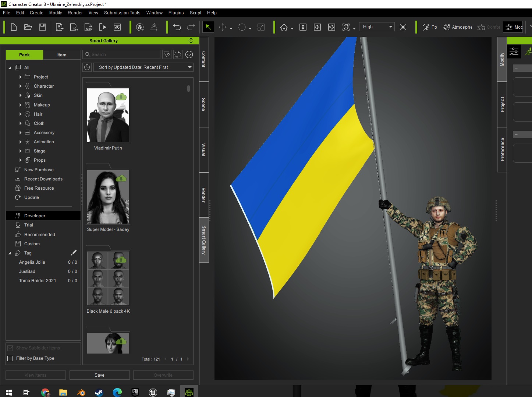Open the Render menu
This screenshot has height=397, width=532.
(x=75, y=13)
